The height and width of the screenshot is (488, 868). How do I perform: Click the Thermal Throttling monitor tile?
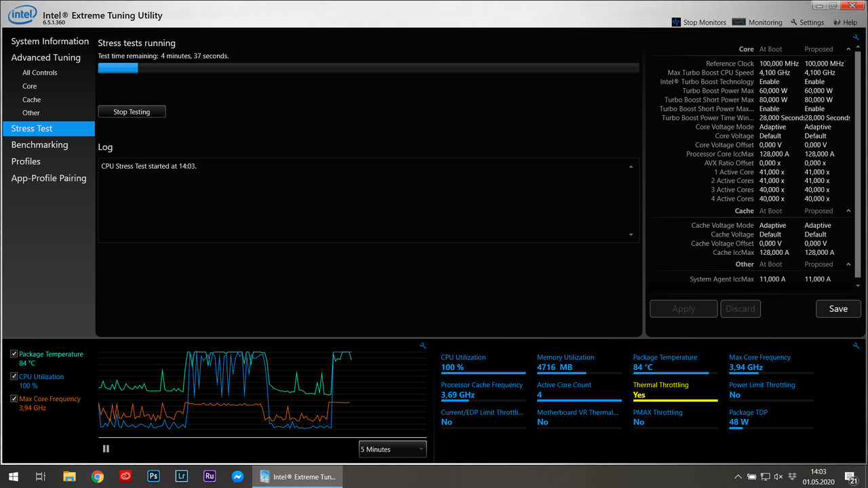675,390
